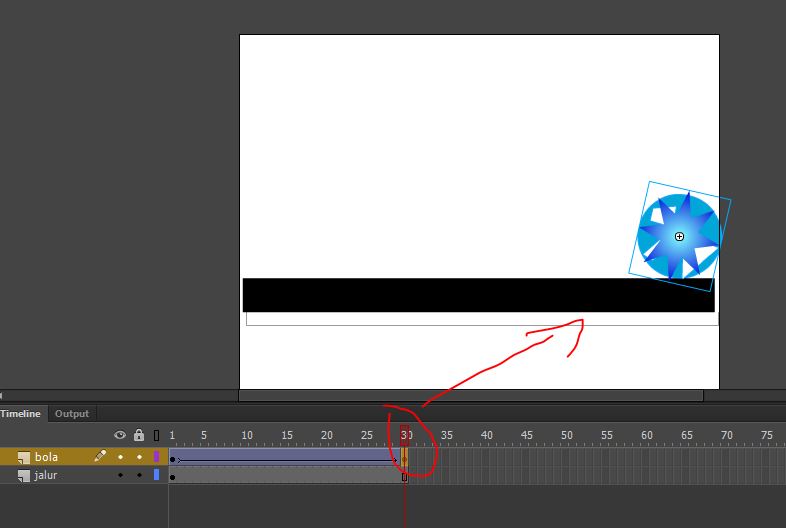Click frame 65 in the timeline ruler

tap(687, 435)
